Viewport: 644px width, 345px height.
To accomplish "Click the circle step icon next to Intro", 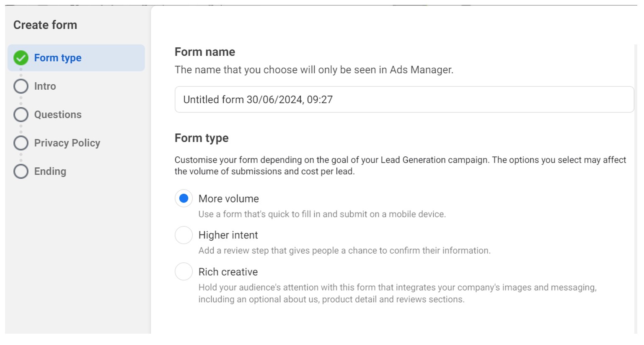I will tap(21, 86).
